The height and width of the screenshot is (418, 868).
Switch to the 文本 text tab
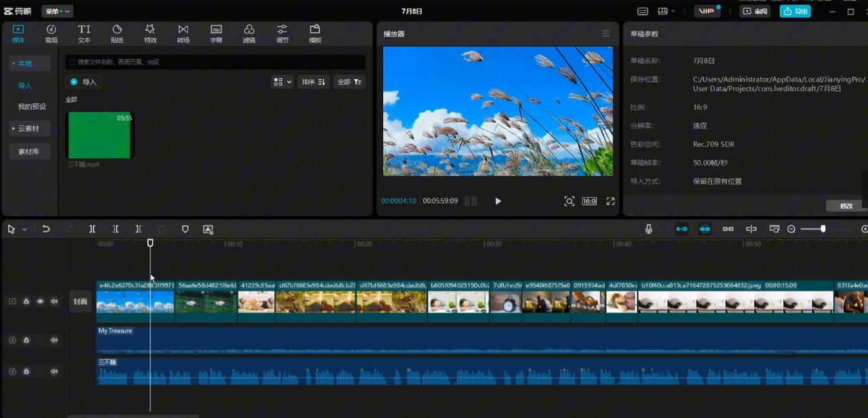point(84,33)
